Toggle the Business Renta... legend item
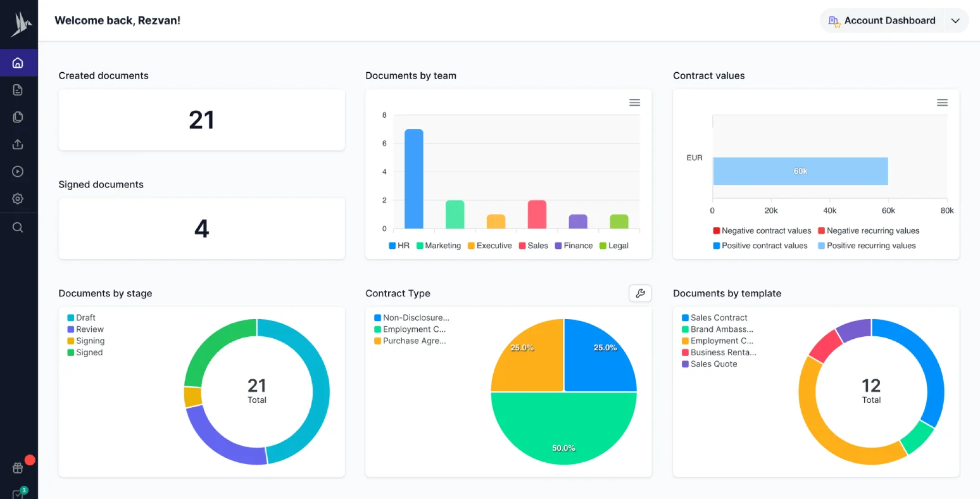Viewport: 980px width, 499px height. (x=719, y=353)
